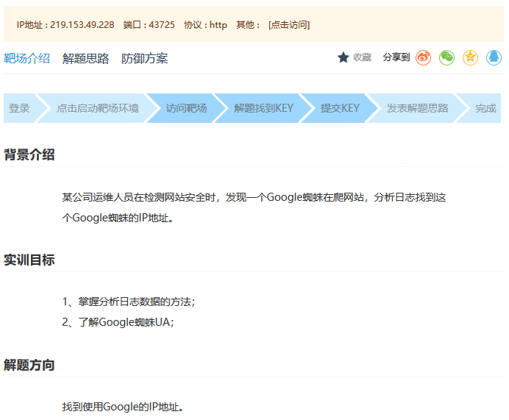The width and height of the screenshot is (509, 420).
Task: Share to QQ using the blue penguin icon
Action: pos(494,58)
